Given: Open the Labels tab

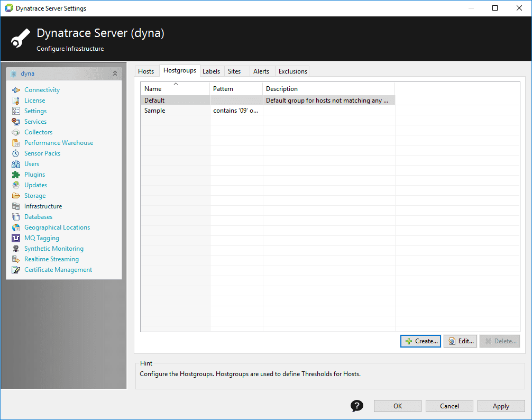Looking at the screenshot, I should [x=212, y=71].
